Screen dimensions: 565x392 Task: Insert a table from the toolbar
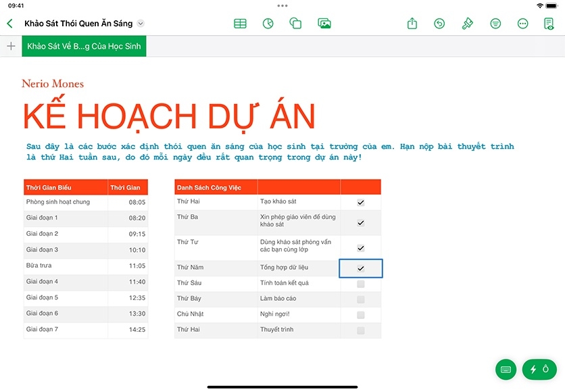pyautogui.click(x=240, y=24)
